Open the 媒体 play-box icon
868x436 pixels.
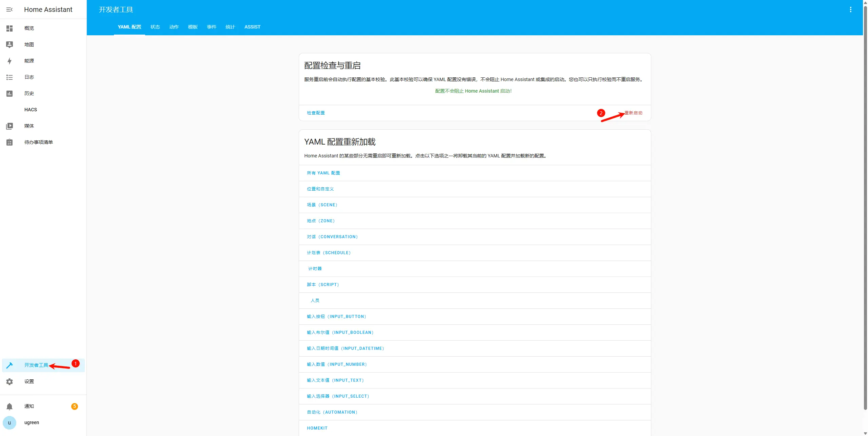point(9,126)
